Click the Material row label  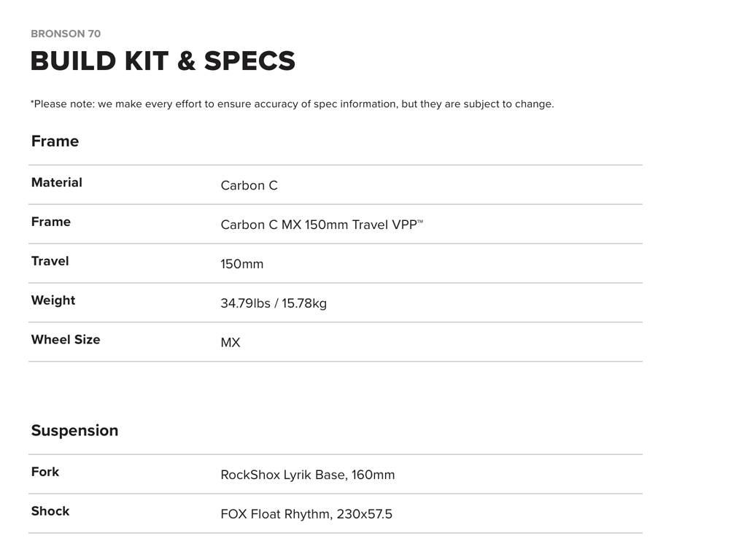(x=56, y=182)
